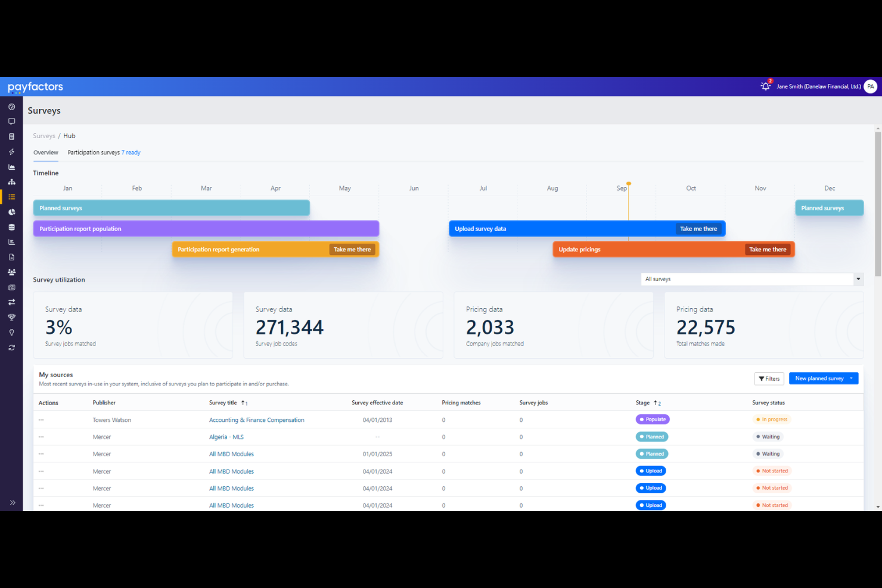
Task: Open the notification bell with 2 alerts
Action: [x=765, y=86]
